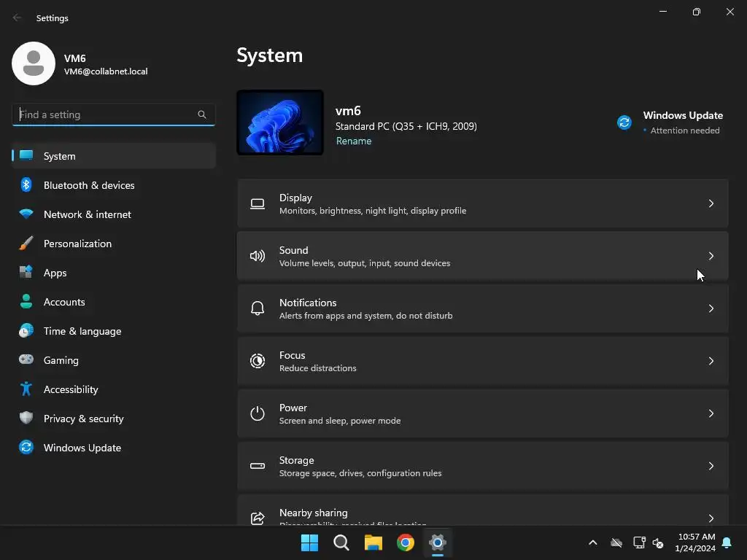Launch File Explorer from taskbar
Image resolution: width=747 pixels, height=560 pixels.
(373, 542)
